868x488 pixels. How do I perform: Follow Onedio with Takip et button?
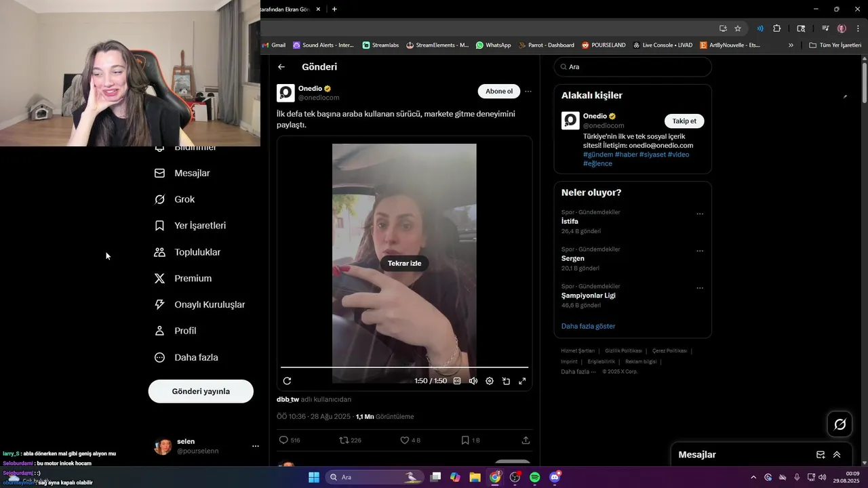[x=684, y=121]
